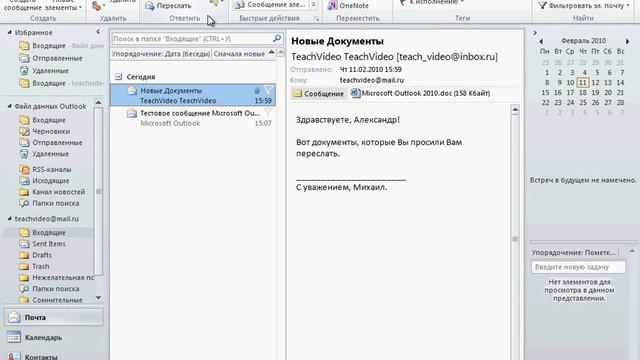
Task: Open Входящие under Файл данных Outlook
Action: 42,120
